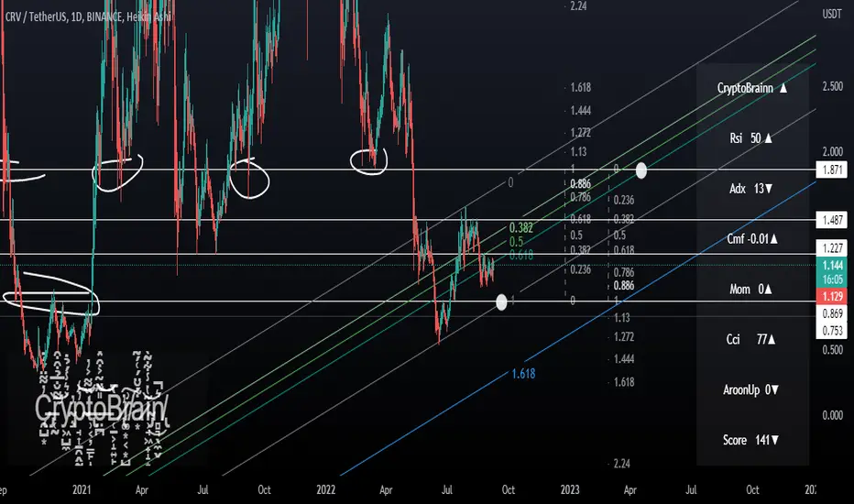Click the 0.000 price scale value
854x504 pixels.
[x=832, y=415]
